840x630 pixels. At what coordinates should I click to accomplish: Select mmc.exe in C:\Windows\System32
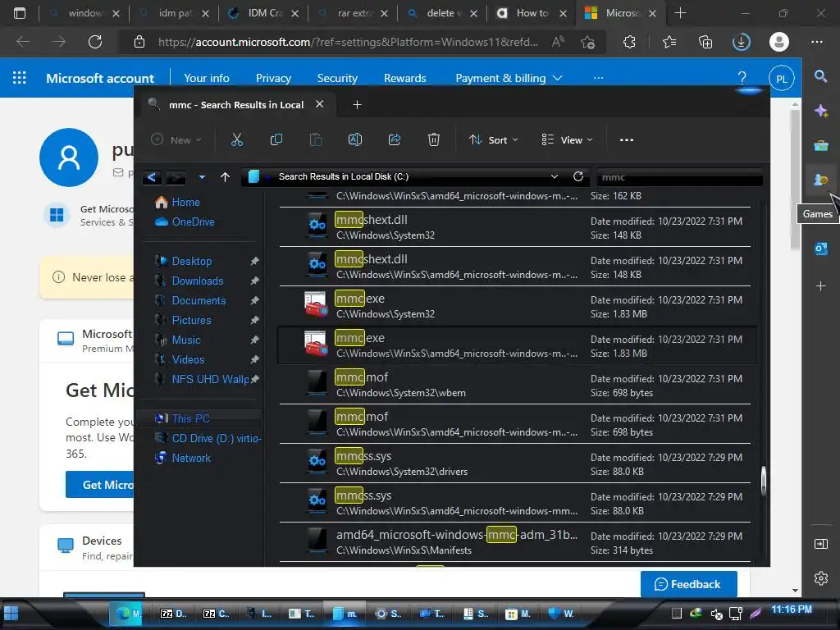(x=515, y=306)
